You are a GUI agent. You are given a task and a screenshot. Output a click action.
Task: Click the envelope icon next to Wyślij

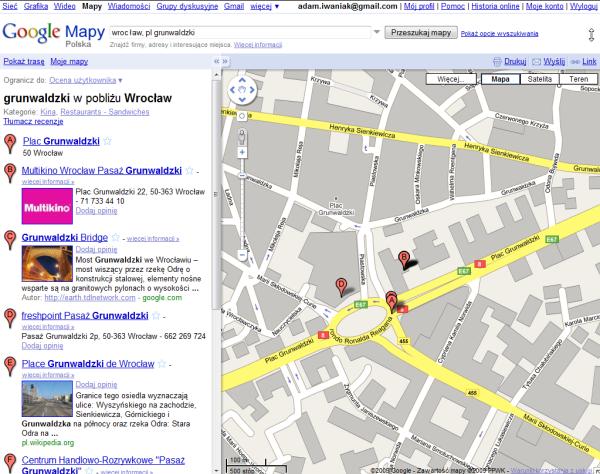pyautogui.click(x=536, y=62)
